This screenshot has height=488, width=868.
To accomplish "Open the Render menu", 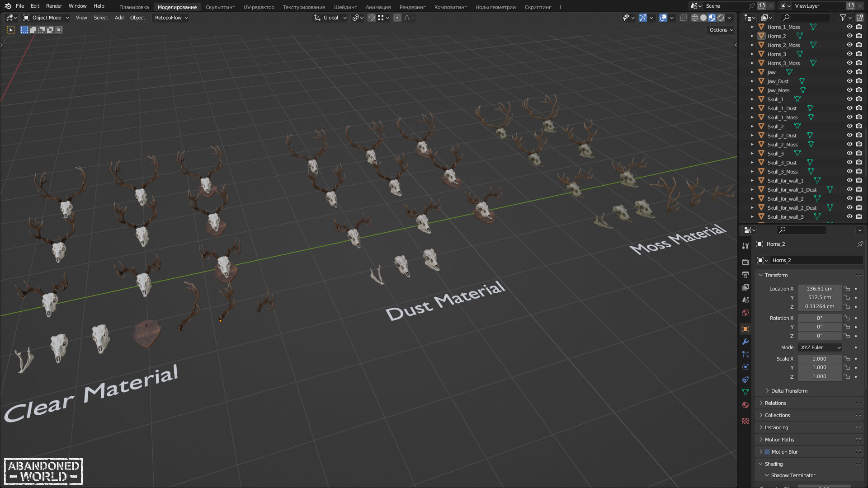I will tap(54, 6).
